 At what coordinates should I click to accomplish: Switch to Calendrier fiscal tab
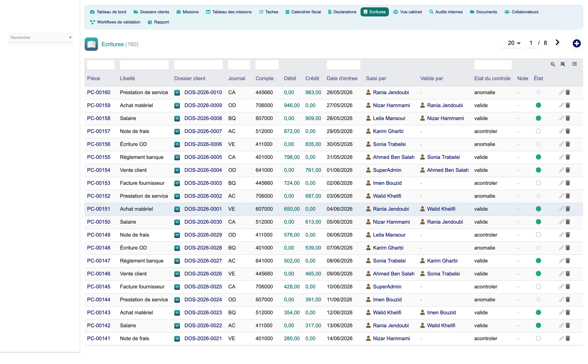click(x=303, y=12)
